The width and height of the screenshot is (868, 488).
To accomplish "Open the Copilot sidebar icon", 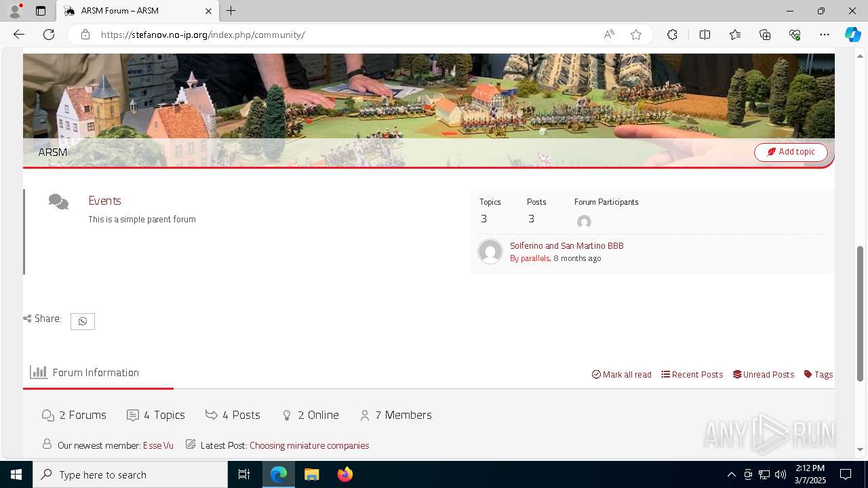I will click(852, 35).
